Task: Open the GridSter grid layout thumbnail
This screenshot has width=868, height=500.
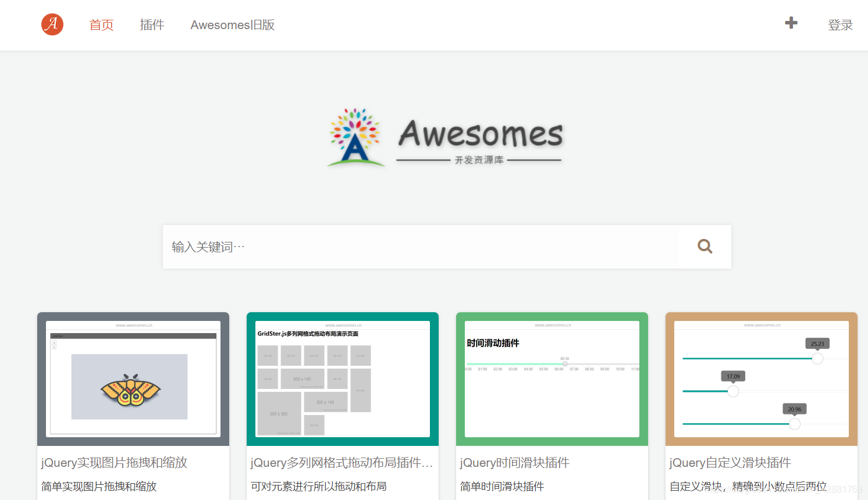Action: click(x=343, y=379)
